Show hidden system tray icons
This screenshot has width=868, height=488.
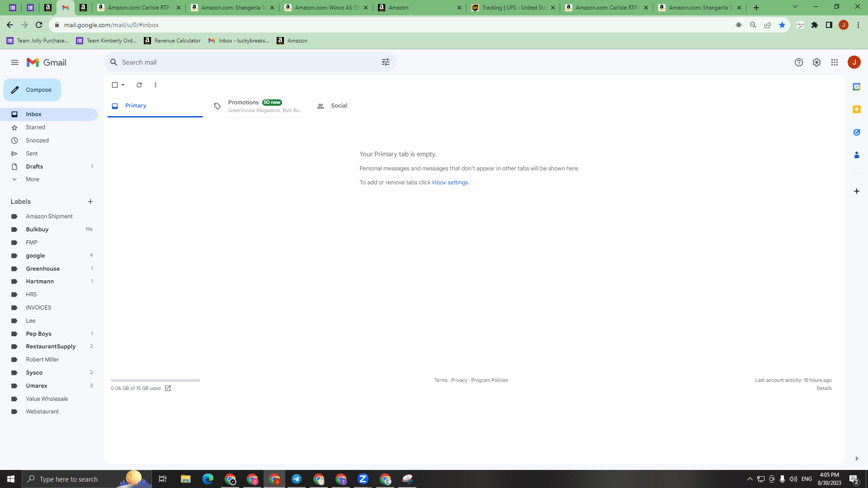[x=750, y=479]
